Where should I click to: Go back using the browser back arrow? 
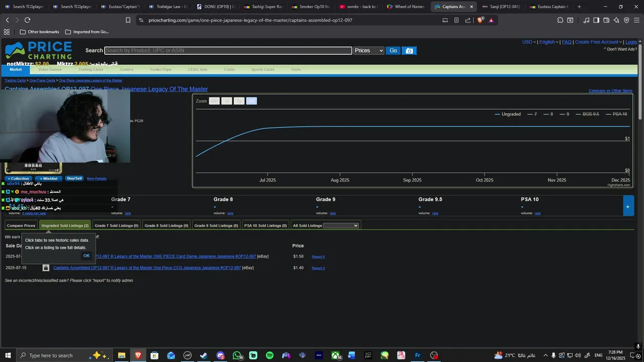coord(7,20)
